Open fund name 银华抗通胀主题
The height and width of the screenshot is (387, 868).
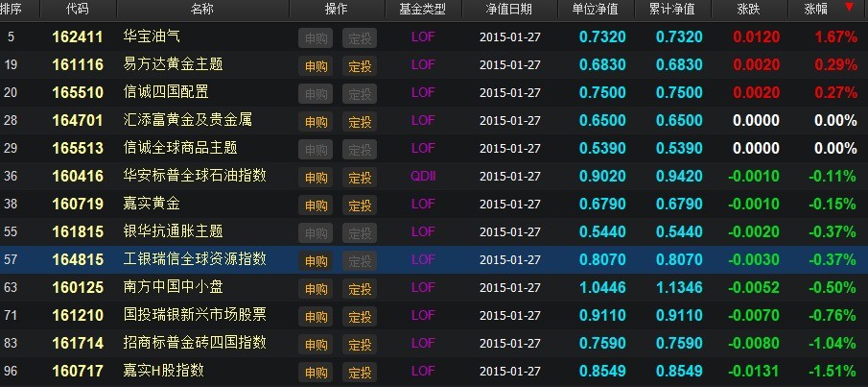pos(173,231)
